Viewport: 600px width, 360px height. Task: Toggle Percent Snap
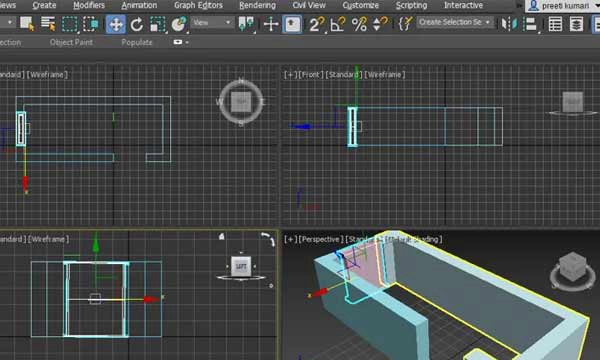tap(359, 24)
